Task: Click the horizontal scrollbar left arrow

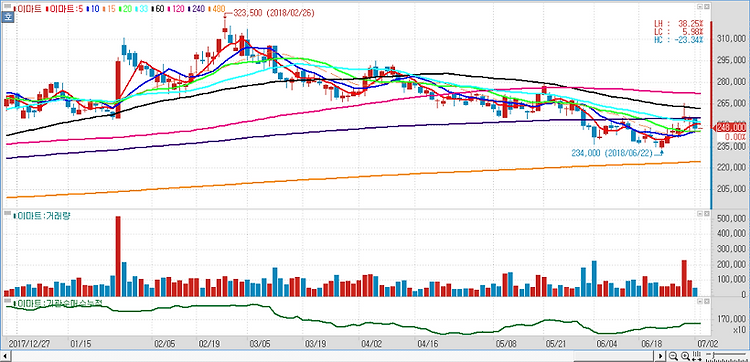Action: tap(5, 356)
